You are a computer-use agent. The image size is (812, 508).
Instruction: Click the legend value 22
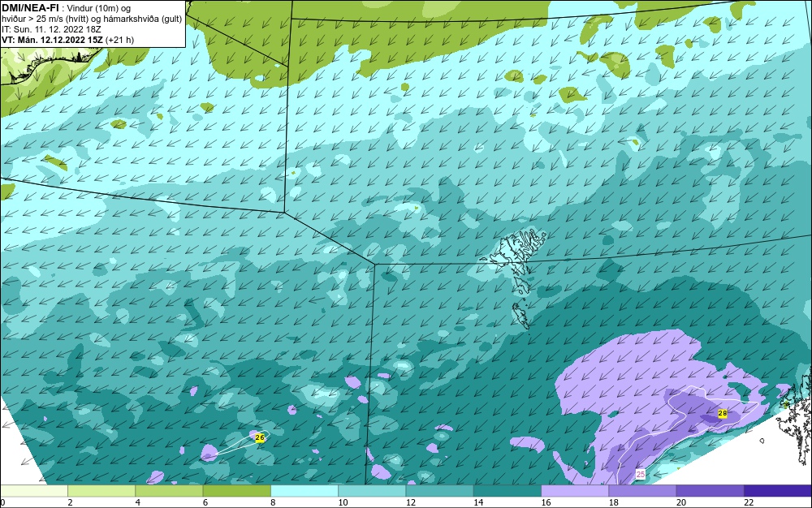[749, 502]
